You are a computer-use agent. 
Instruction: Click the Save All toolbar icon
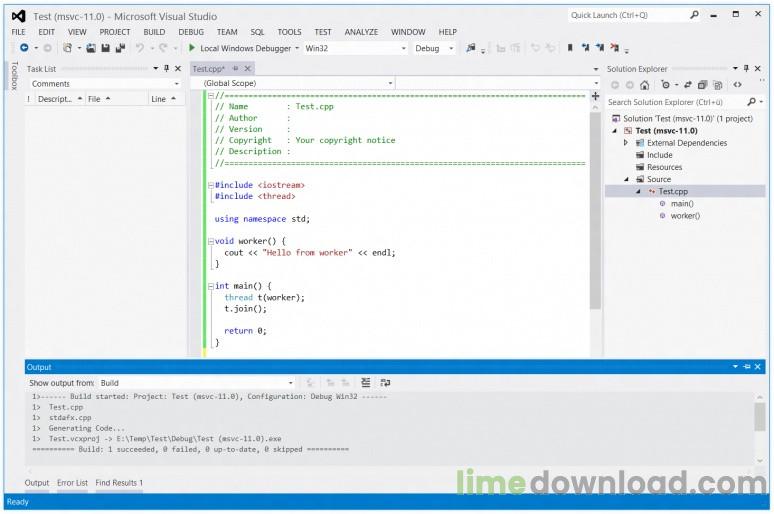(120, 48)
